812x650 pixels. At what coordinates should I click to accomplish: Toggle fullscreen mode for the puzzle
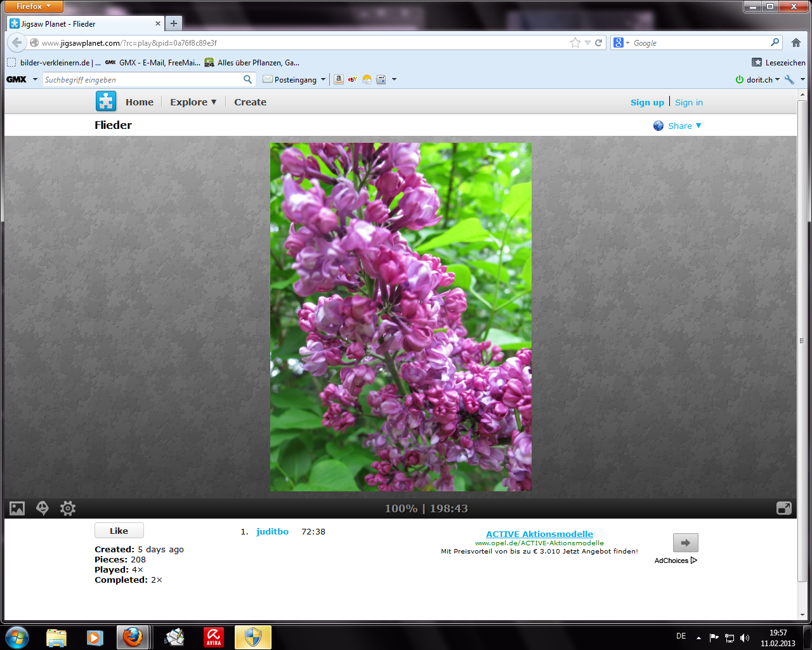point(784,508)
